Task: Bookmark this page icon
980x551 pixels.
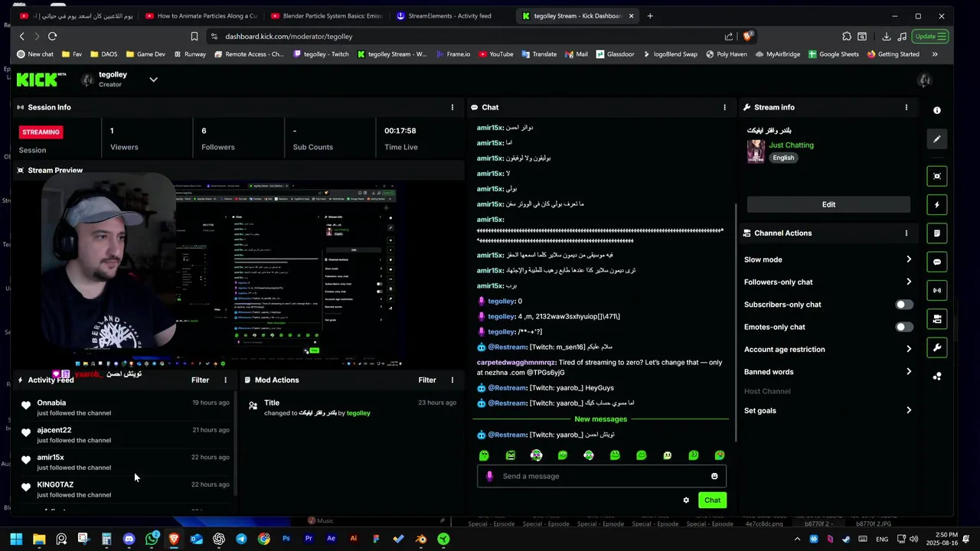Action: pos(194,36)
